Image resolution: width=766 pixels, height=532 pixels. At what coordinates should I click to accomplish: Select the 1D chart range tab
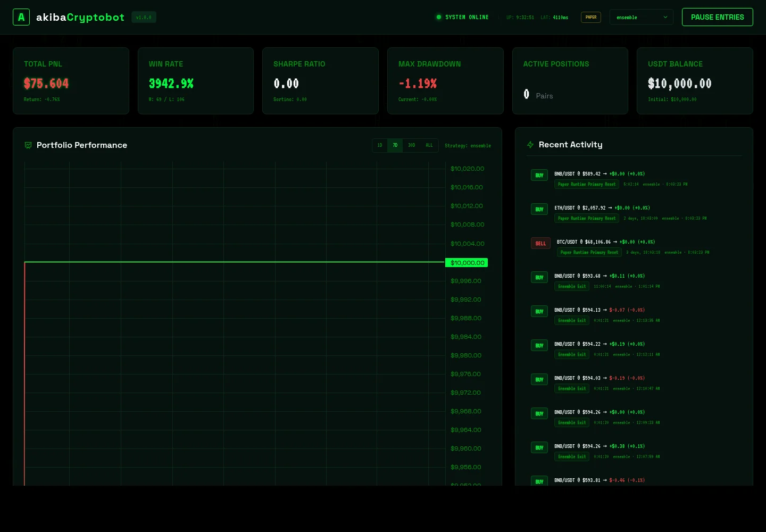(380, 145)
